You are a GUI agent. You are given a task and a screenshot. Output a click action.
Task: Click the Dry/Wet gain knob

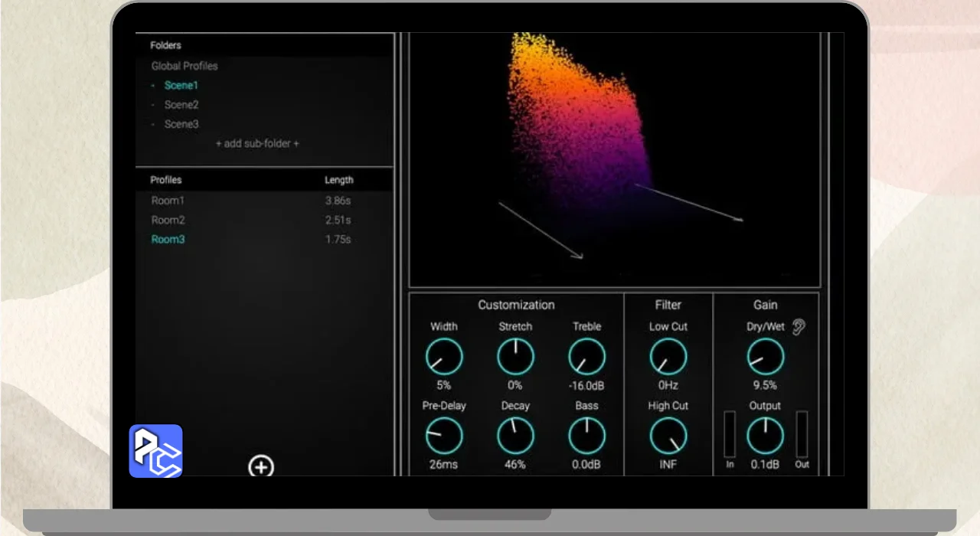pos(765,357)
